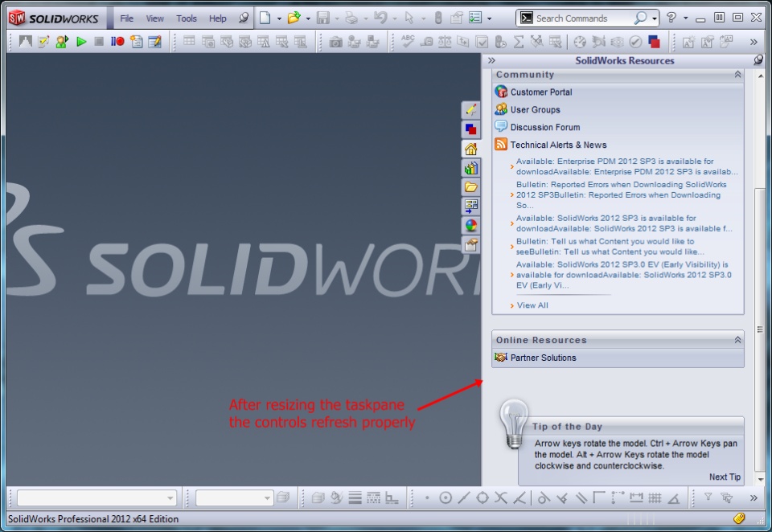Screen dimensions: 772x532
Task: Toggle selection filter funnel icon
Action: (708, 497)
